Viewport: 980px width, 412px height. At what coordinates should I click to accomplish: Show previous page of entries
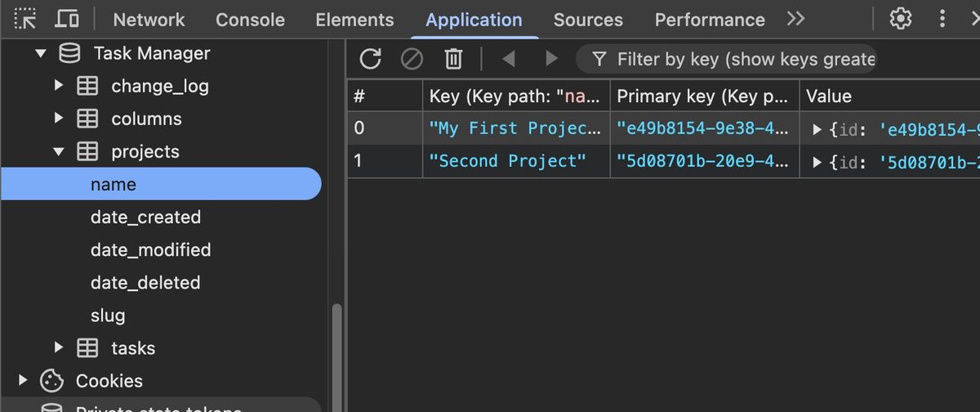click(x=509, y=58)
